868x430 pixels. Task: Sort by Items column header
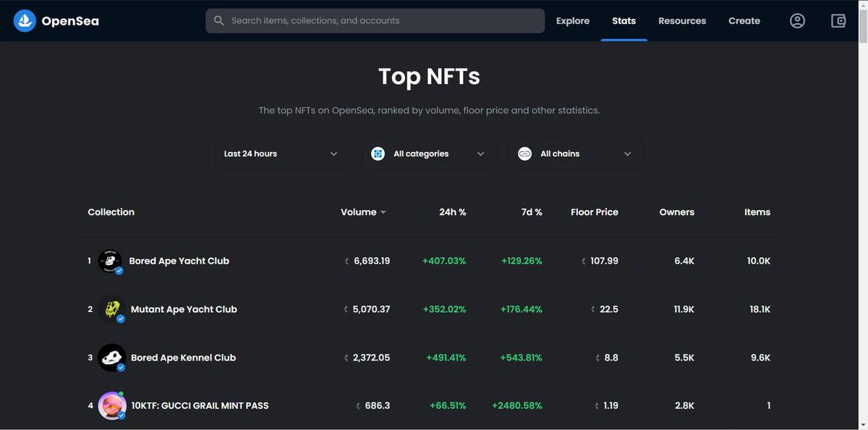tap(757, 212)
